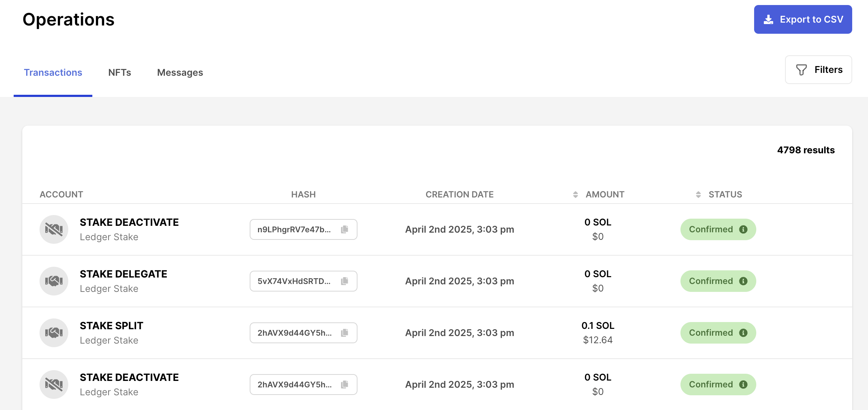Open the Messages tab
This screenshot has height=410, width=868.
180,73
